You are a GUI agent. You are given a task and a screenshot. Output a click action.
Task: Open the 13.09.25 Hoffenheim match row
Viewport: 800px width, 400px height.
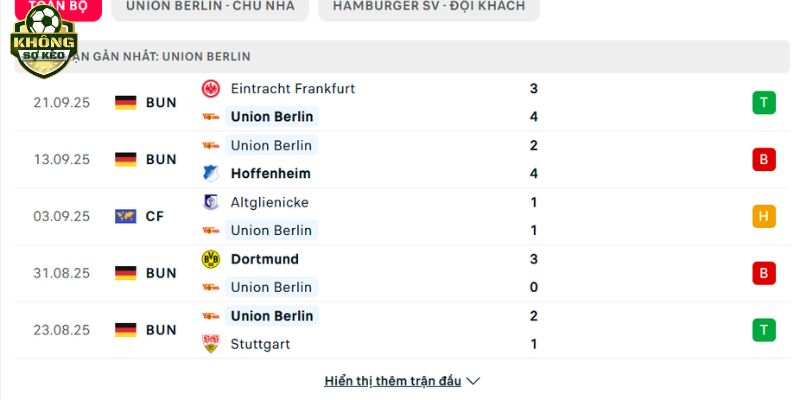[x=402, y=160]
